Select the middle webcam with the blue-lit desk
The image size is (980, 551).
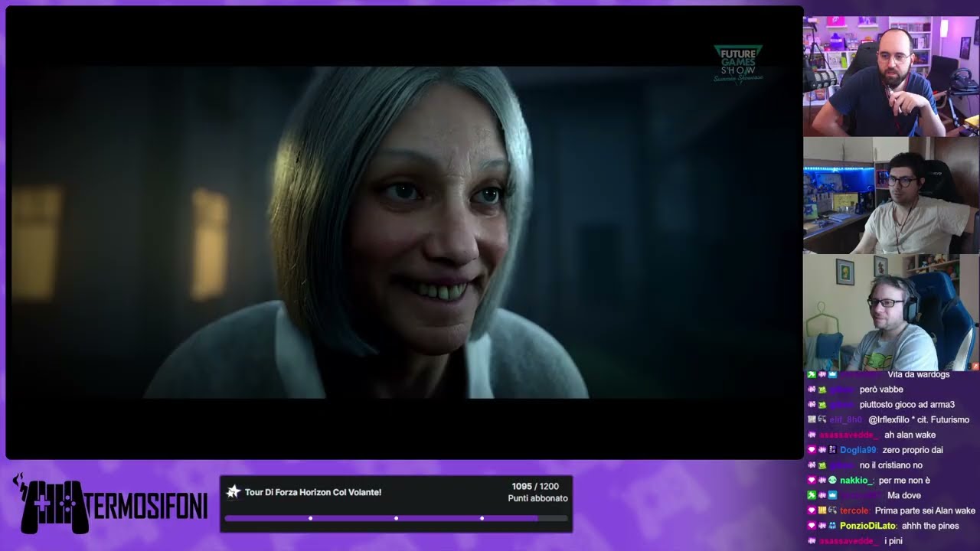pyautogui.click(x=891, y=195)
